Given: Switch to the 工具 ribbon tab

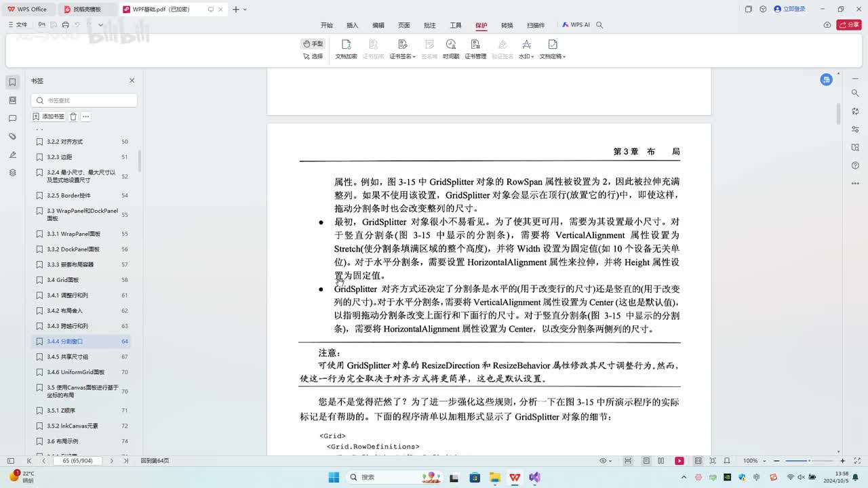Looking at the screenshot, I should [x=456, y=25].
